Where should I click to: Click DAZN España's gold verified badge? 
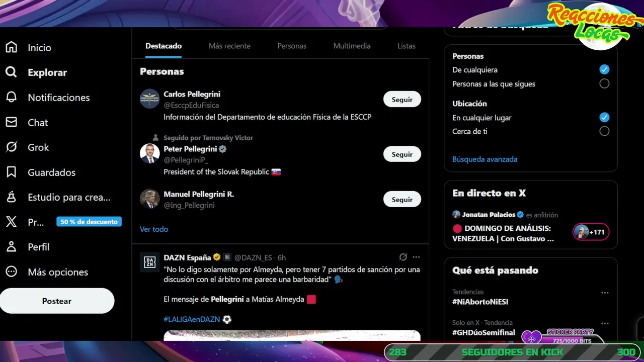(217, 257)
